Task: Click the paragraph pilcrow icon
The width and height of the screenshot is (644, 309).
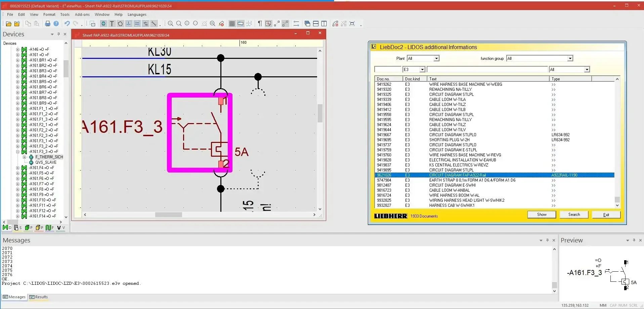Action: pos(260,24)
